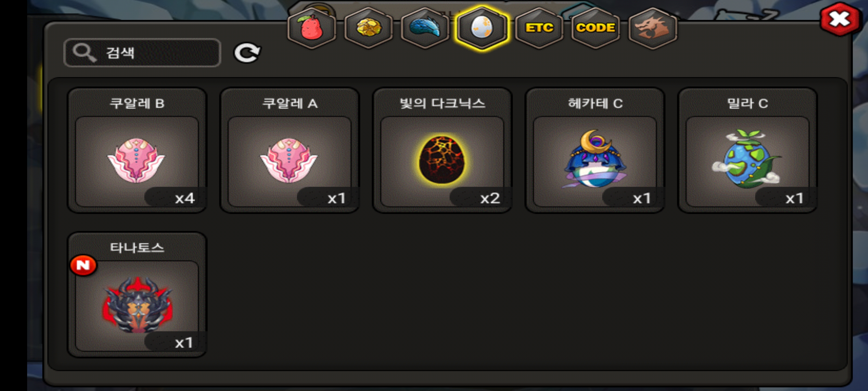Viewport: 868px width, 391px height.
Task: Switch to the ETC tab
Action: [539, 28]
